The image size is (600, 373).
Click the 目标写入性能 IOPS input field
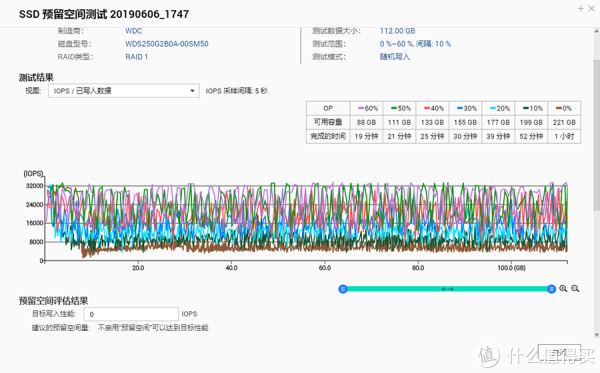click(x=131, y=314)
